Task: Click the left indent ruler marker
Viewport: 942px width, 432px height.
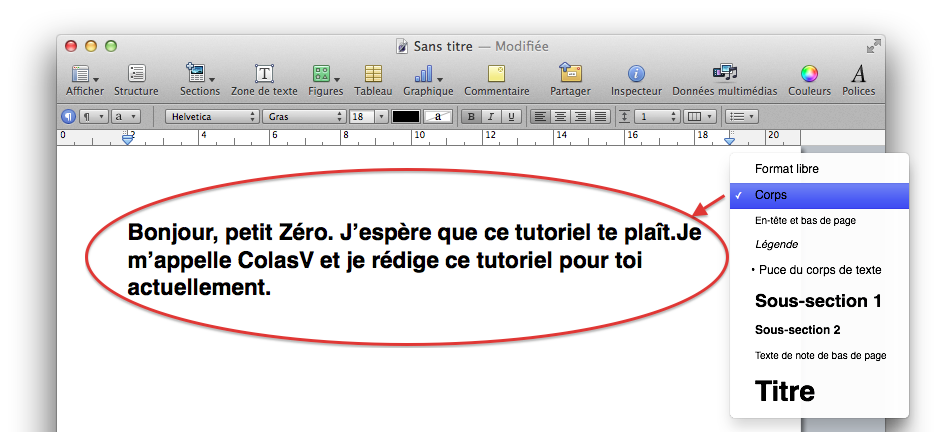Action: pyautogui.click(x=127, y=139)
